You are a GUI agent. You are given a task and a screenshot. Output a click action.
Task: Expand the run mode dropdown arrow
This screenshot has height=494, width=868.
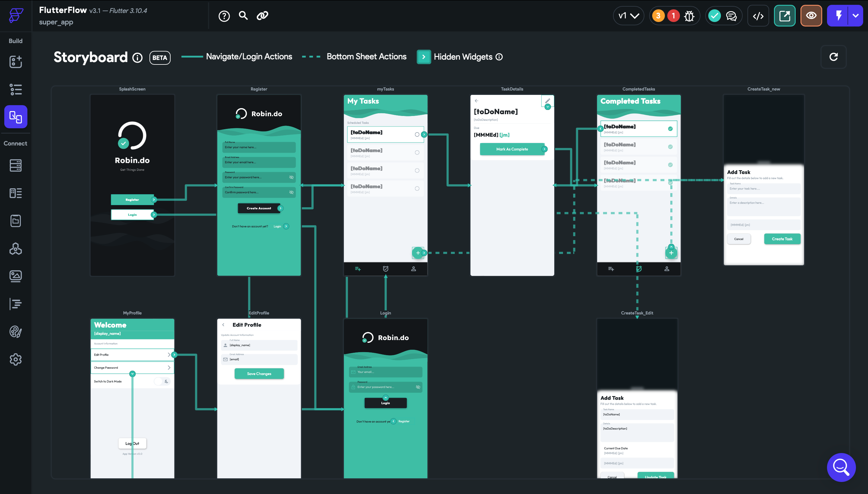(x=855, y=16)
